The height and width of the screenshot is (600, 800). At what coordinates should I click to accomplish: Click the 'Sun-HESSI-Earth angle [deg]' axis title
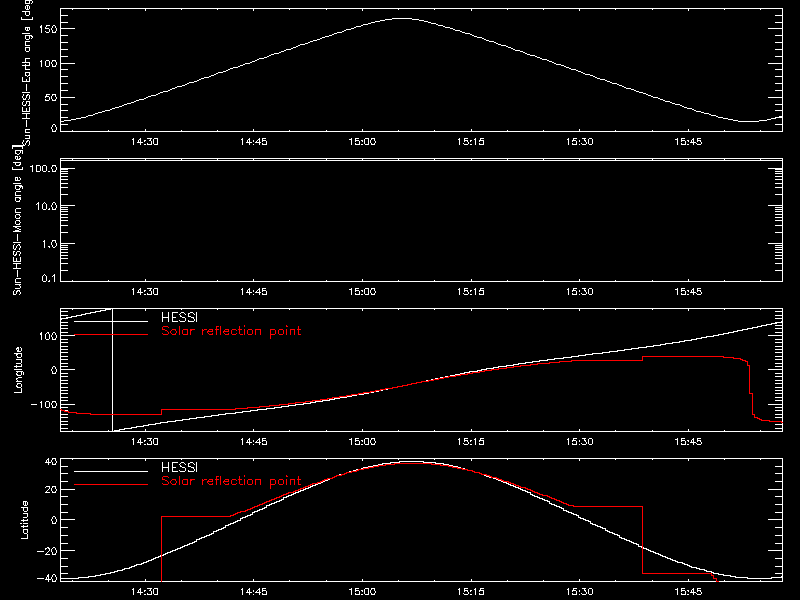click(x=28, y=71)
